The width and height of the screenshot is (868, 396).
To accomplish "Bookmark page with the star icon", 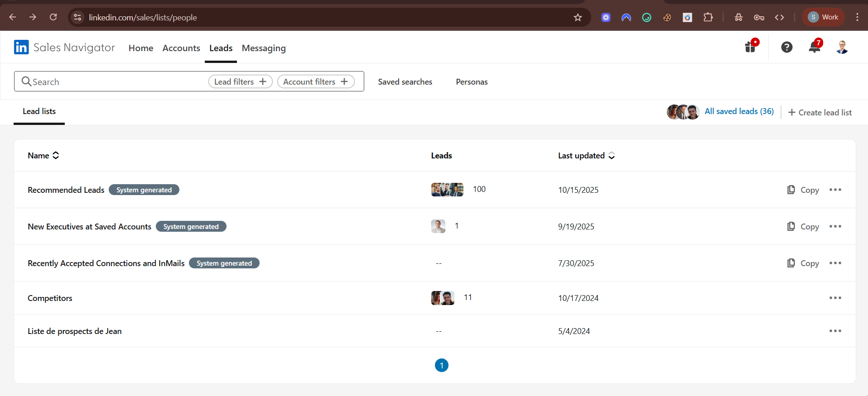I will (x=578, y=17).
